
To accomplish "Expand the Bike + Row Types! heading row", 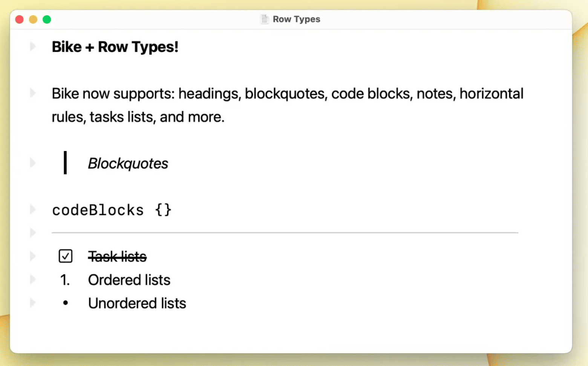I will click(x=33, y=46).
